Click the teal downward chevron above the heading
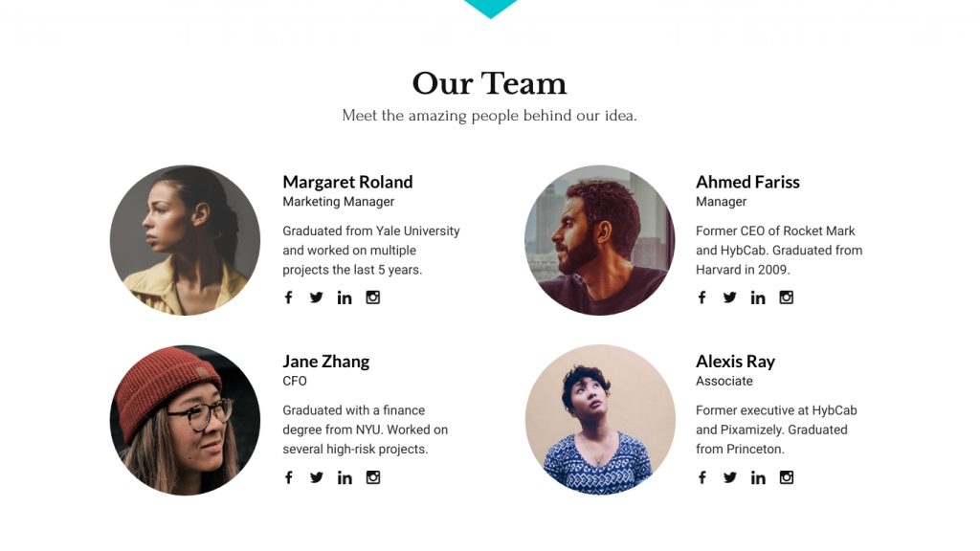Viewport: 980px width, 551px height. point(490,8)
